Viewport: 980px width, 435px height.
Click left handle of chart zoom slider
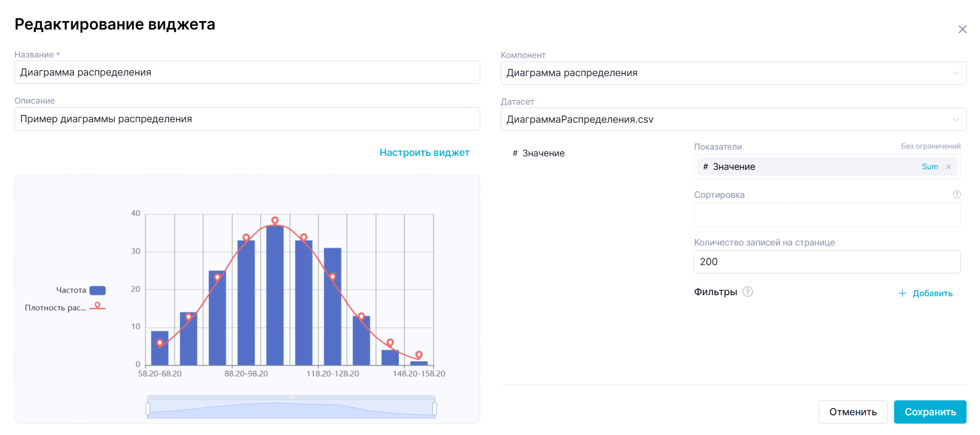(148, 409)
